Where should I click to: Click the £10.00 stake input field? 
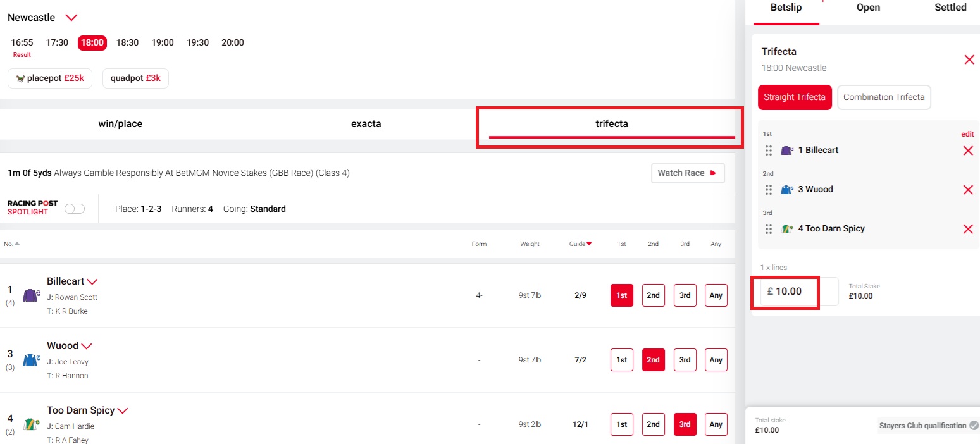[x=788, y=292]
